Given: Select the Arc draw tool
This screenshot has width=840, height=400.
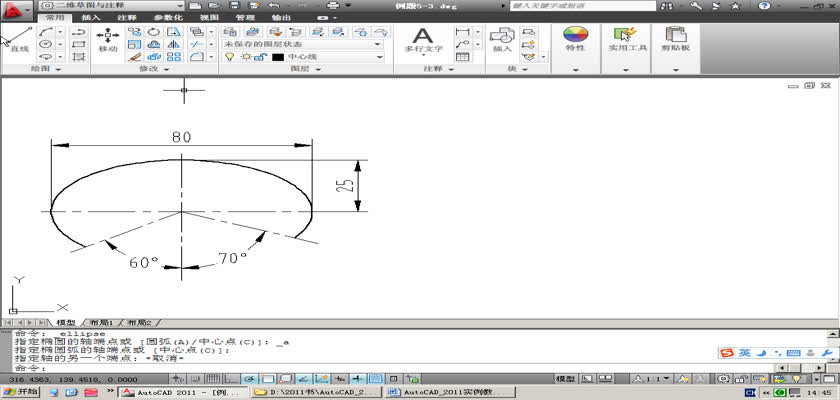Looking at the screenshot, I should click(47, 32).
